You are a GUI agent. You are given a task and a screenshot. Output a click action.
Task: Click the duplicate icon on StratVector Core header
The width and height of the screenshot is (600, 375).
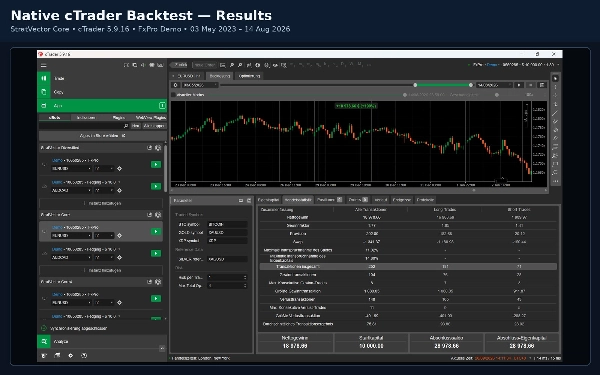pos(158,215)
